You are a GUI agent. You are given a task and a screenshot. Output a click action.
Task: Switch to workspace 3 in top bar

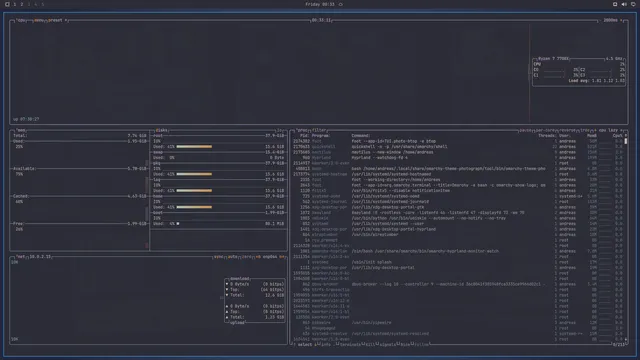click(29, 4)
